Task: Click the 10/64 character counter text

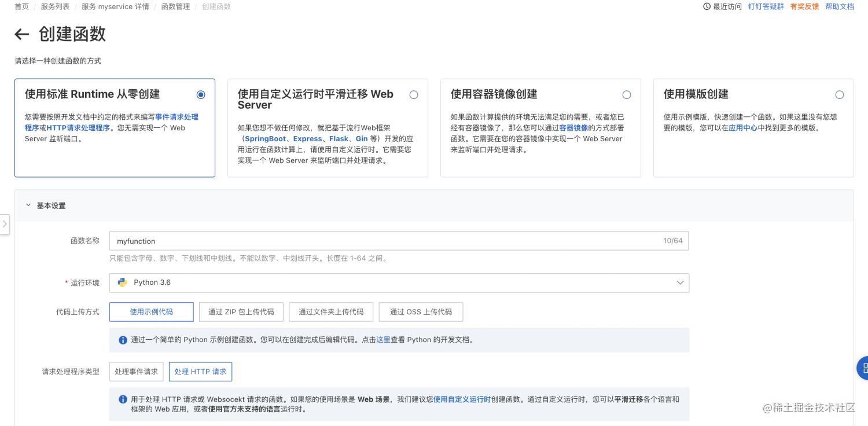Action: [x=673, y=241]
